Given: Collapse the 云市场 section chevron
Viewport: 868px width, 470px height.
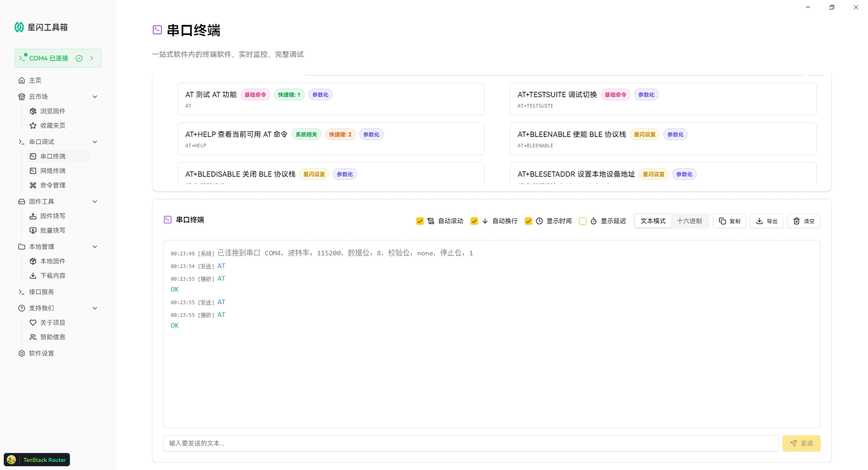Looking at the screenshot, I should (x=95, y=97).
